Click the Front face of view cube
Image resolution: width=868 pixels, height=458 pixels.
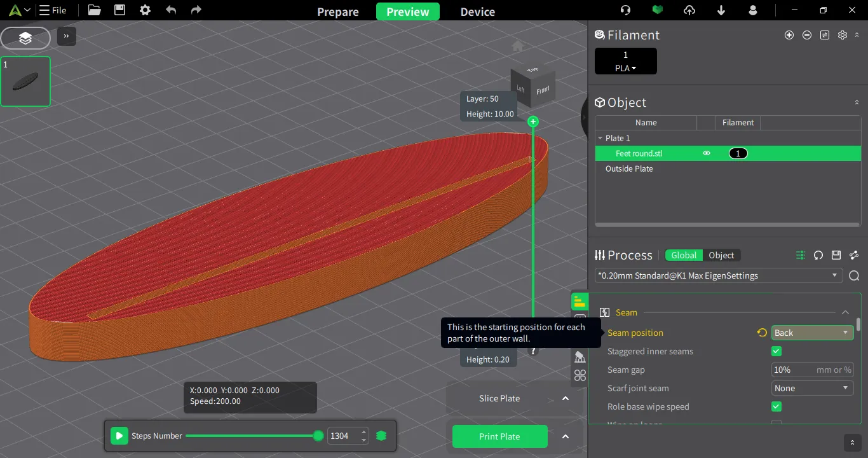click(543, 90)
